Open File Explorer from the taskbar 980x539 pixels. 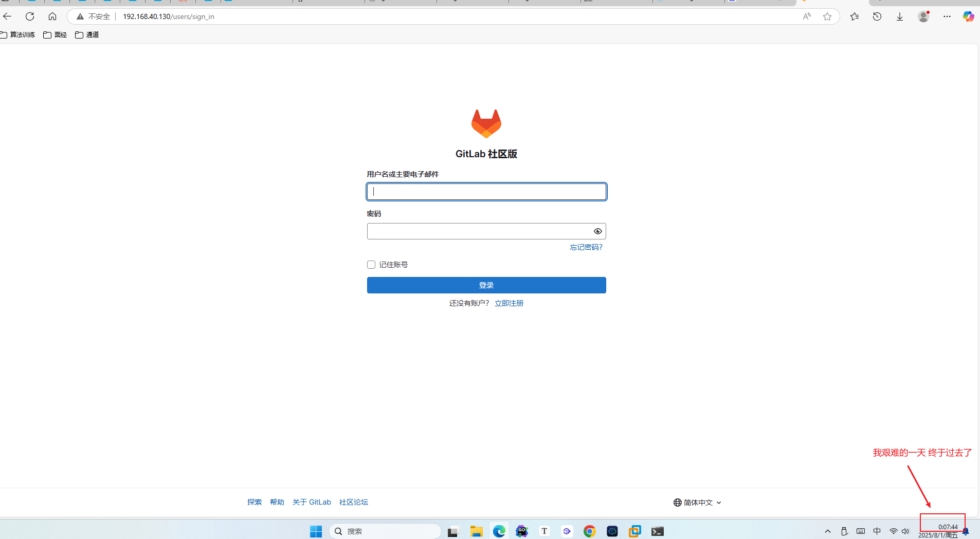pyautogui.click(x=477, y=531)
